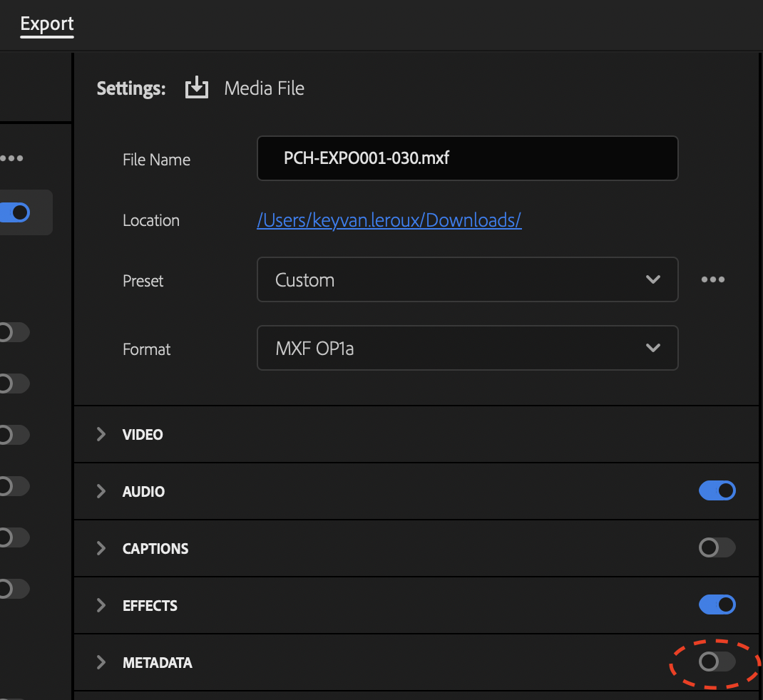763x700 pixels.
Task: Open the Preset dropdown showing Custom
Action: (467, 279)
